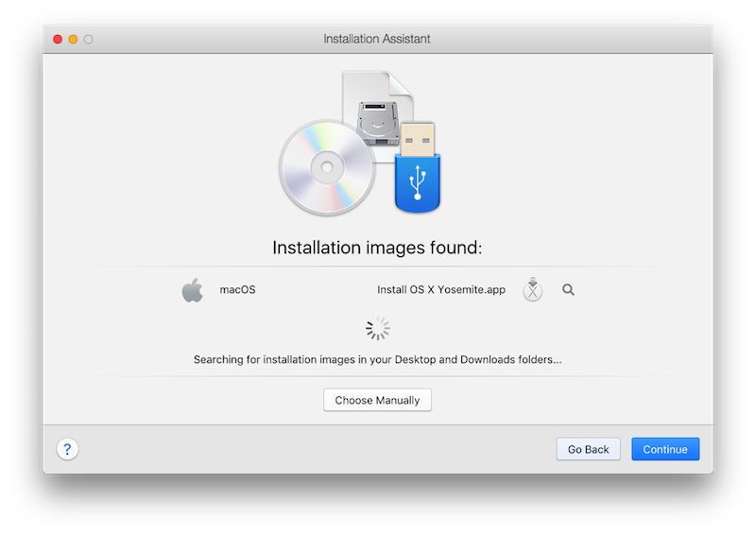Screen dimensions: 756x535
Task: Click the magnifying glass to reveal the installer
Action: [x=569, y=289]
